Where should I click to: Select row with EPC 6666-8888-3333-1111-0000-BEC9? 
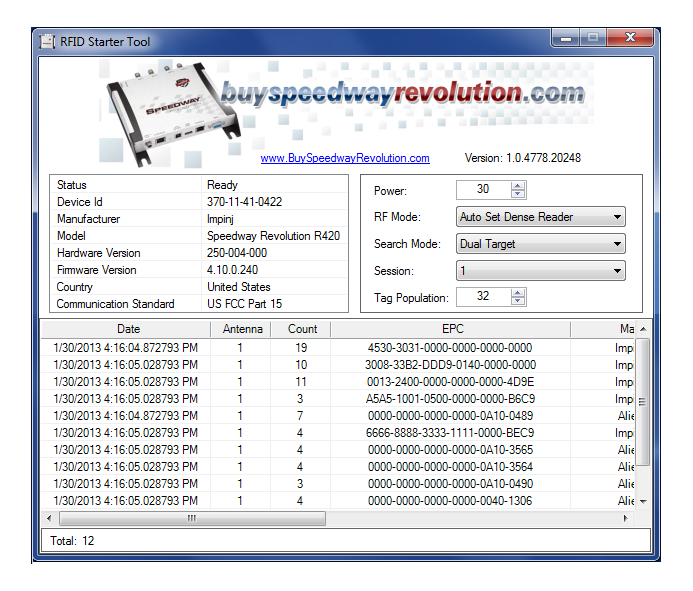coord(338,433)
